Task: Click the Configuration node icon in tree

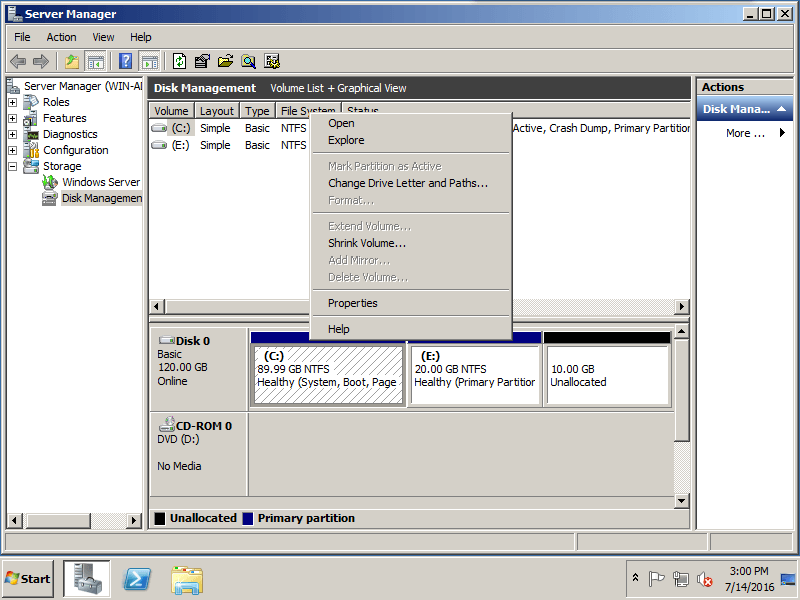Action: (x=32, y=150)
